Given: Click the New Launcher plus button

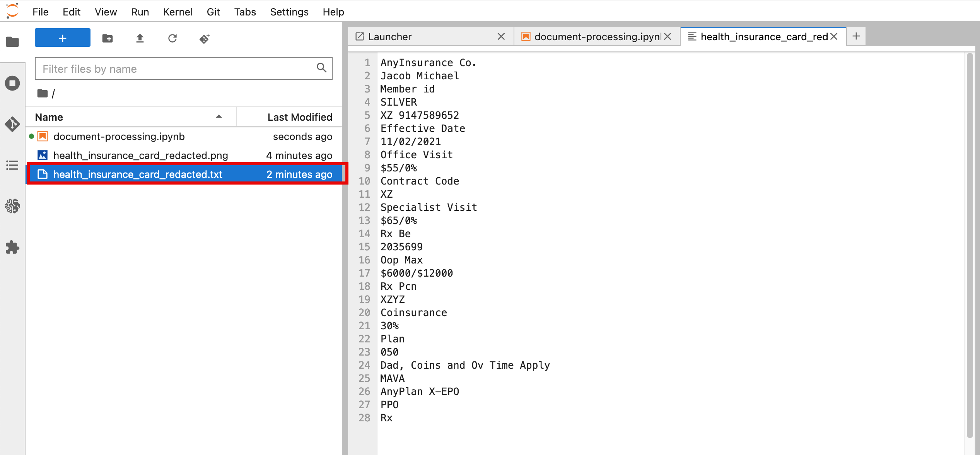Looking at the screenshot, I should (x=62, y=38).
